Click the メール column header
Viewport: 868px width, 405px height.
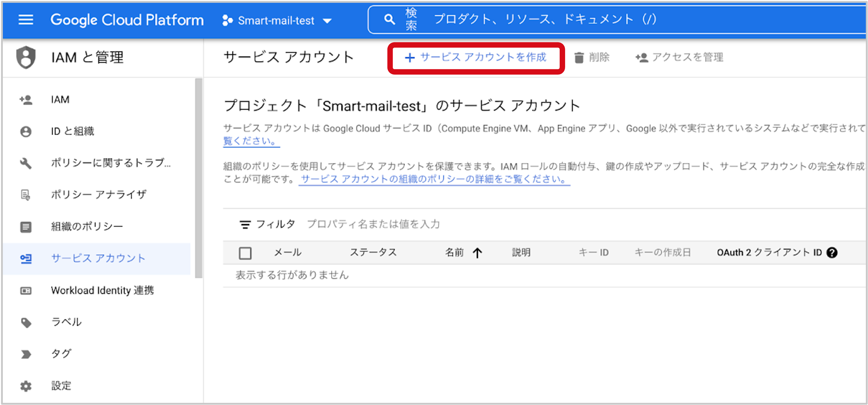click(x=287, y=252)
